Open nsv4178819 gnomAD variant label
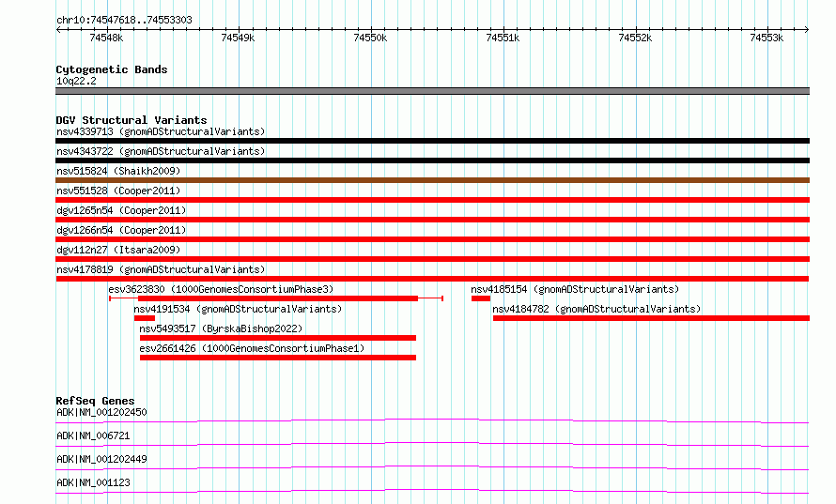This screenshot has height=504, width=836. 161,269
